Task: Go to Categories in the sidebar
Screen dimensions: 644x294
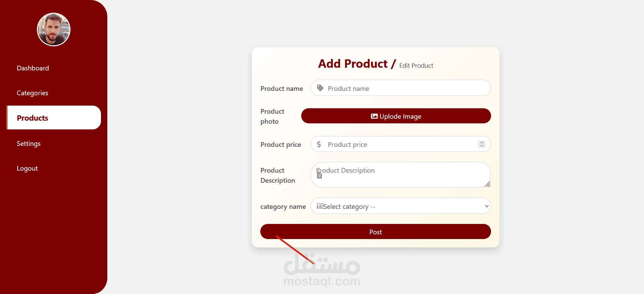Action: point(33,93)
